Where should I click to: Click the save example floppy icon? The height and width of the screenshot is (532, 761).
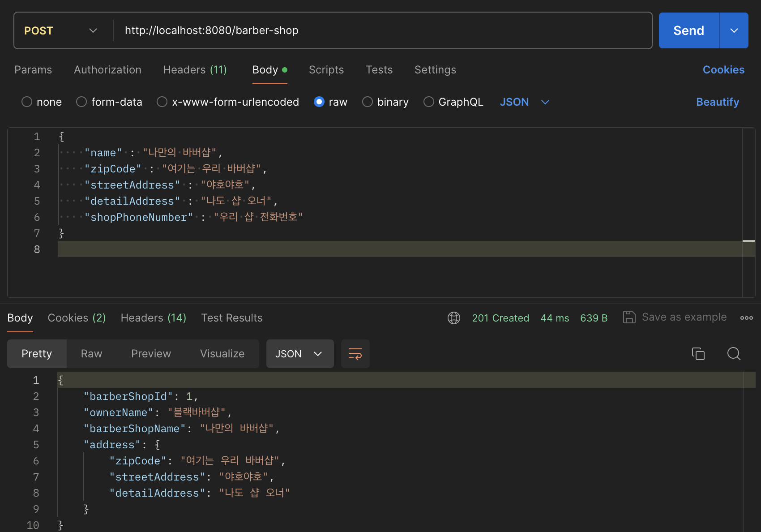pyautogui.click(x=629, y=317)
